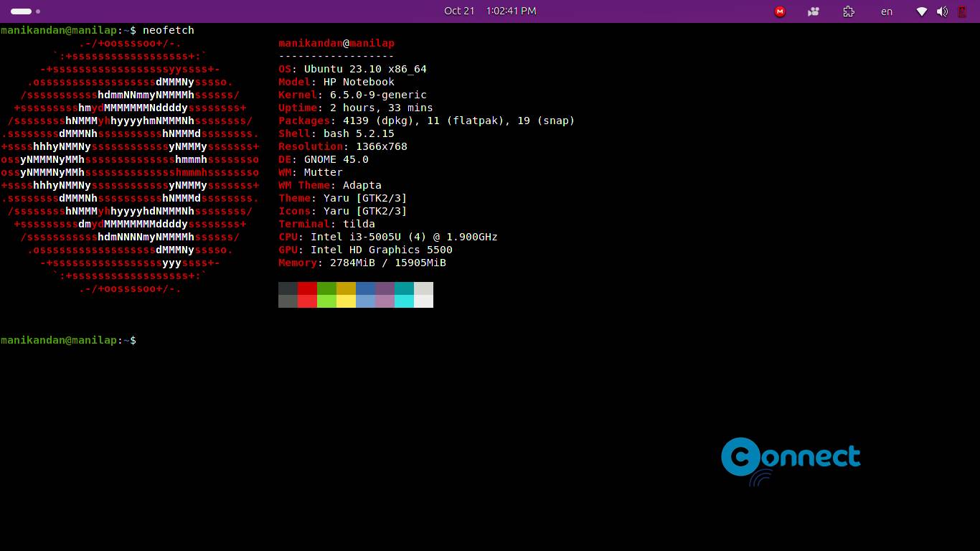Click the 'bash 5.2.15' shell value
This screenshot has width=980, height=551.
click(x=359, y=133)
